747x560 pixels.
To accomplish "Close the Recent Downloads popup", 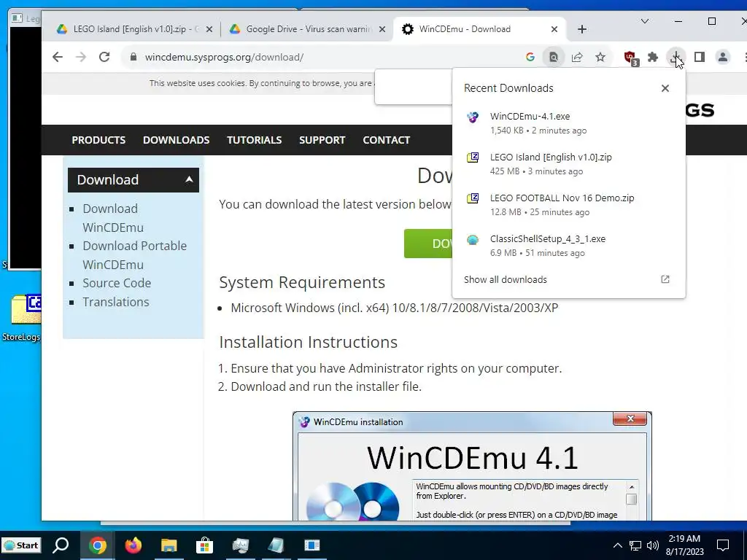I will pos(665,88).
